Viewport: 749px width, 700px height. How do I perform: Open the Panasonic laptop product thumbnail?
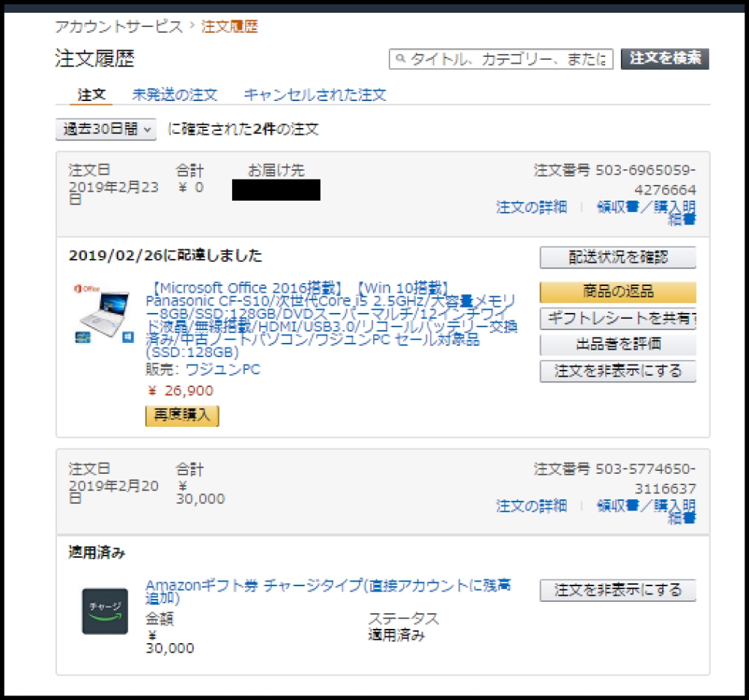103,314
